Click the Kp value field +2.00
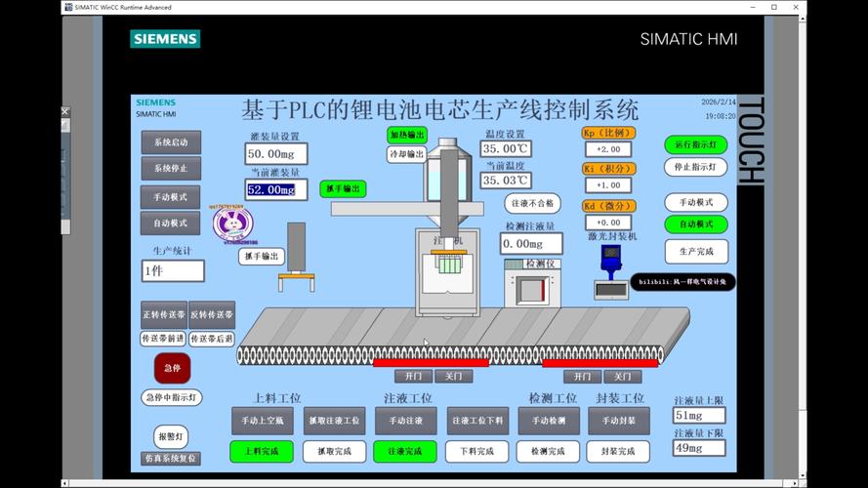Image resolution: width=868 pixels, height=488 pixels. (608, 149)
